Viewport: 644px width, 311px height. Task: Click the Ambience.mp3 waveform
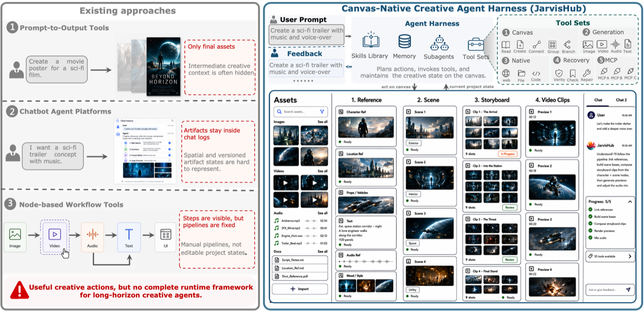311,220
